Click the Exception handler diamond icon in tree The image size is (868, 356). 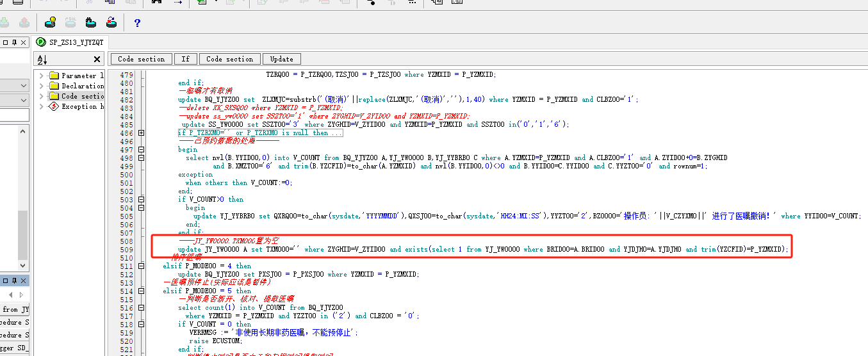click(x=54, y=106)
